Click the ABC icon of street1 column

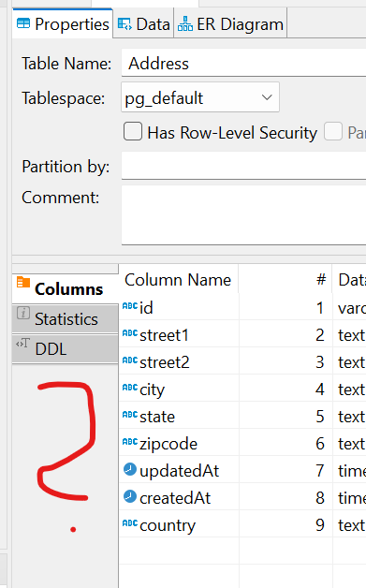coord(130,333)
